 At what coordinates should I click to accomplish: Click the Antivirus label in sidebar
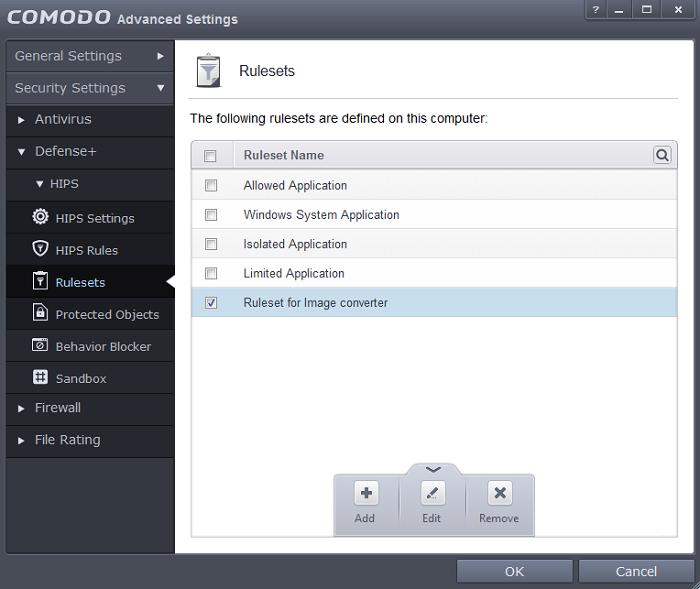[x=63, y=119]
